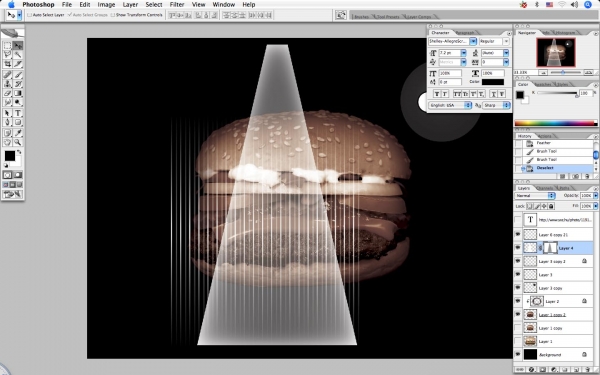Image resolution: width=600 pixels, height=375 pixels.
Task: Select the Lasso tool
Action: (x=7, y=55)
